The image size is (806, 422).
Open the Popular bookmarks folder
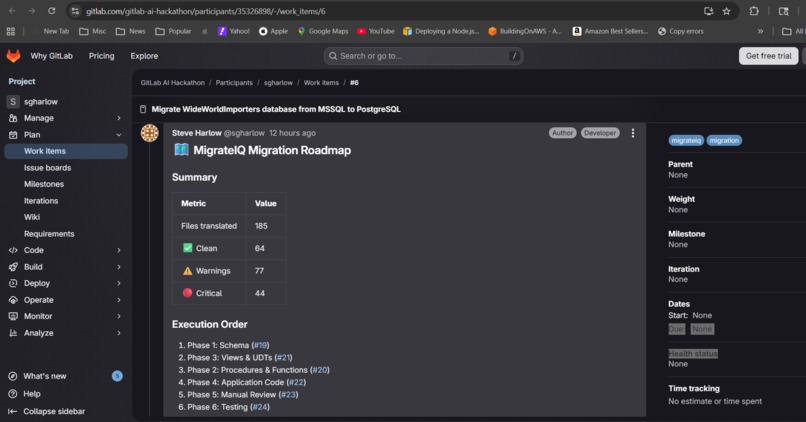pos(173,31)
